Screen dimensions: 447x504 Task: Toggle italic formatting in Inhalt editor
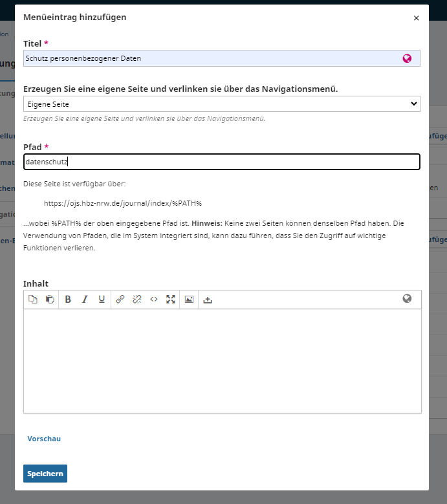point(84,300)
